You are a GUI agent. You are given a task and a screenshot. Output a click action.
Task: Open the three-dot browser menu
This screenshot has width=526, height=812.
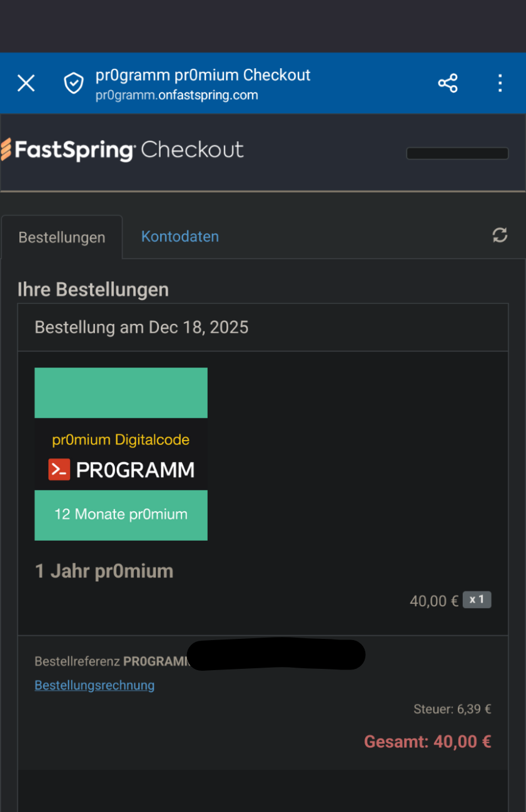pyautogui.click(x=500, y=83)
